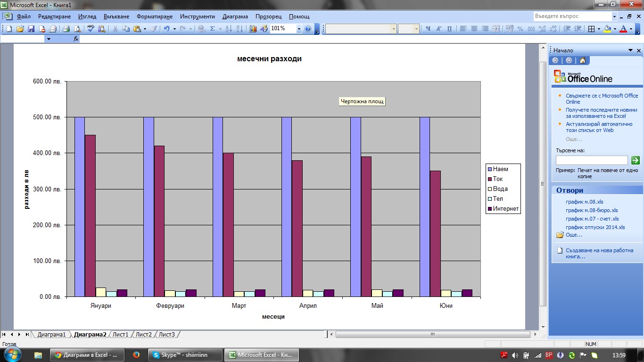This screenshot has height=362, width=644.
Task: Click the Cut scissors icon
Action: pos(115,29)
